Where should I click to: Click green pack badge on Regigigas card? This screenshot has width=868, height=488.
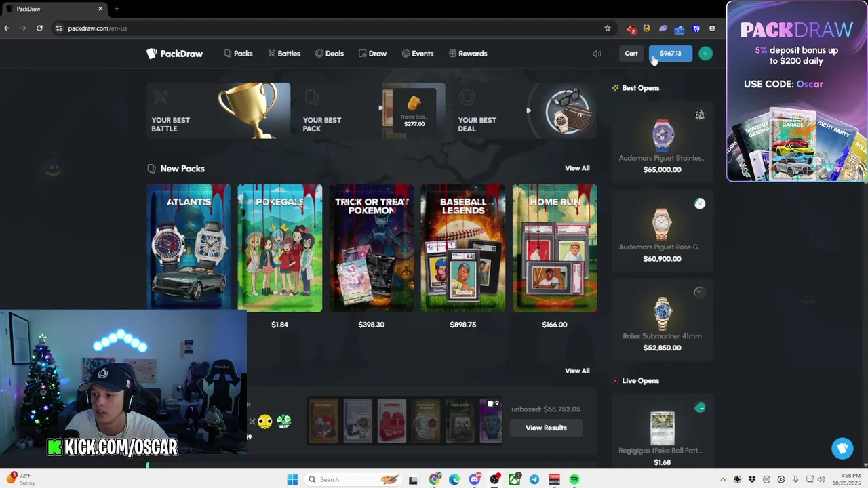[700, 407]
